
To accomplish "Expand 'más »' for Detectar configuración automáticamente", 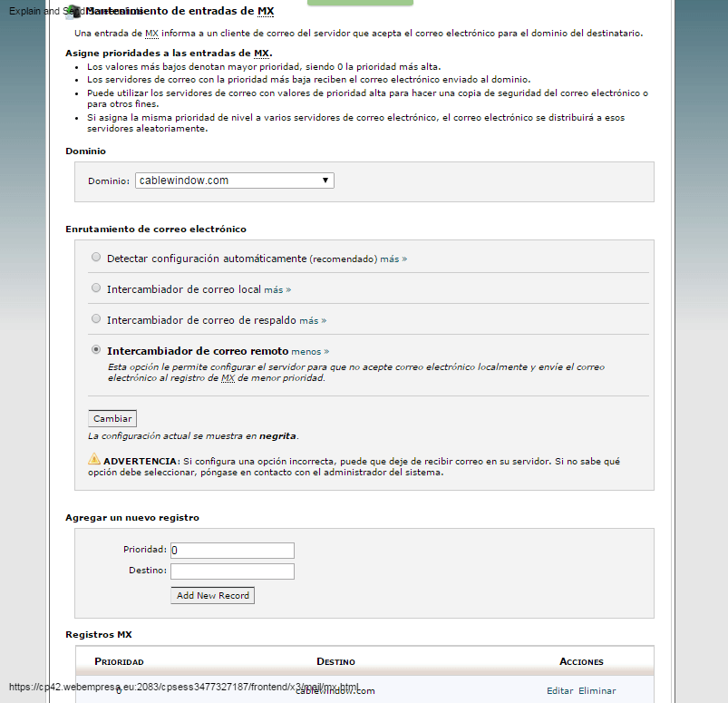I will 393,259.
